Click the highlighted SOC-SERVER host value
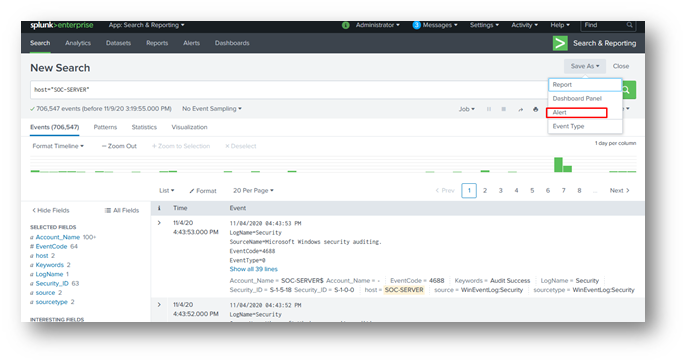This screenshot has width=687, height=364. (404, 290)
